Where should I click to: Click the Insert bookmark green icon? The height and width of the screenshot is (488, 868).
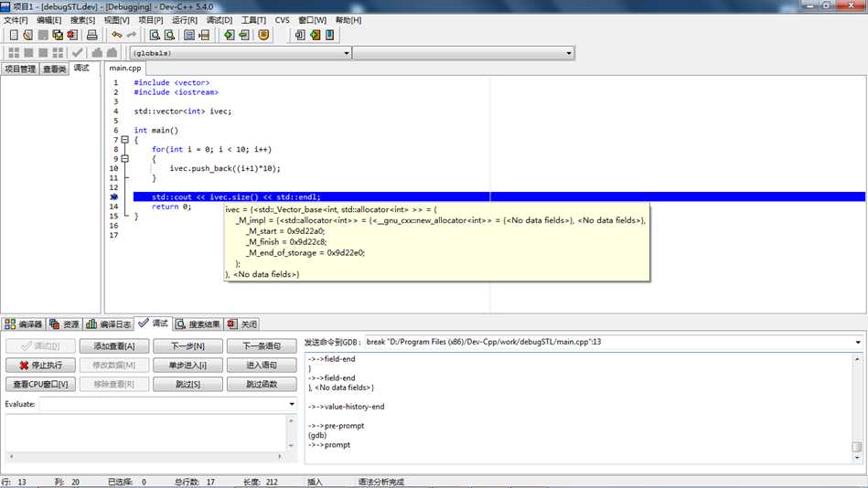230,35
